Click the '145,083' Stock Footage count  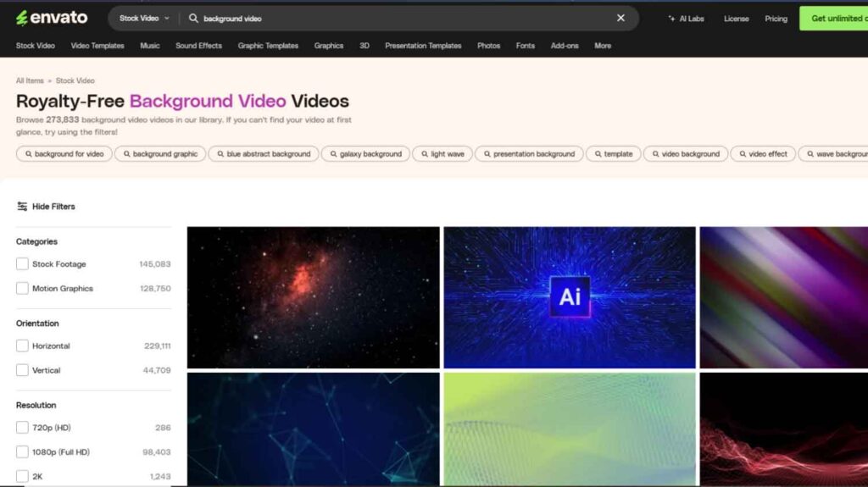coord(155,264)
